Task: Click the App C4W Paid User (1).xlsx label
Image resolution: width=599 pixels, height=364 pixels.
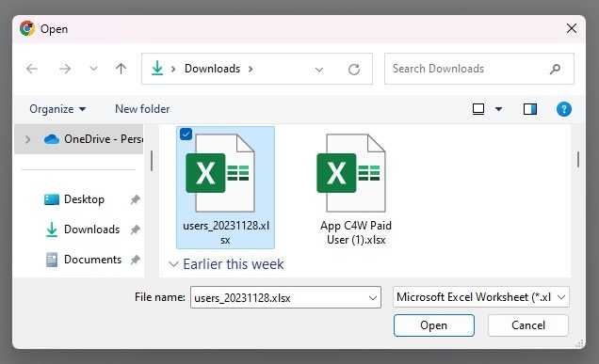Action: 356,232
